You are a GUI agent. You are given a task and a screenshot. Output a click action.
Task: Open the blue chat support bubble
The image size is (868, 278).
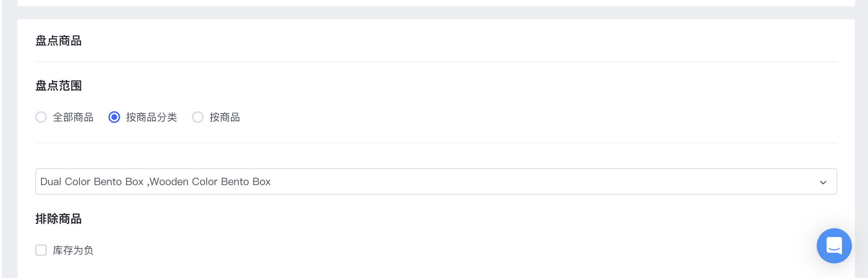pos(834,246)
